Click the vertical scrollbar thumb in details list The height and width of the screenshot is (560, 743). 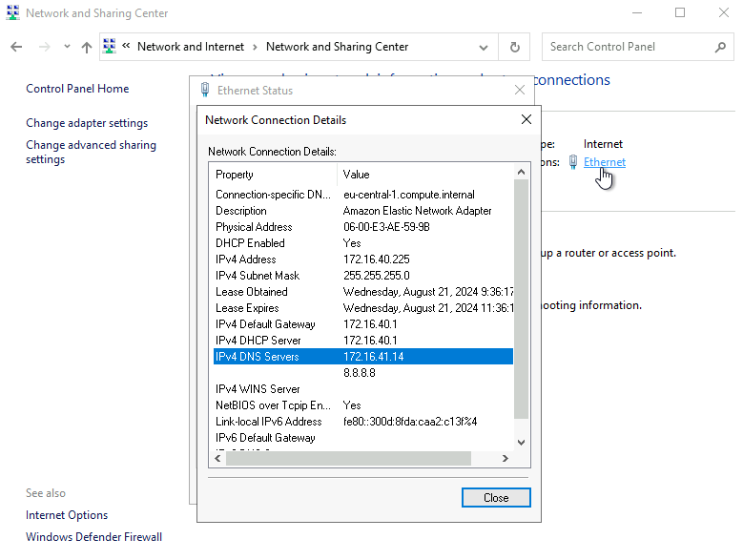[x=521, y=300]
